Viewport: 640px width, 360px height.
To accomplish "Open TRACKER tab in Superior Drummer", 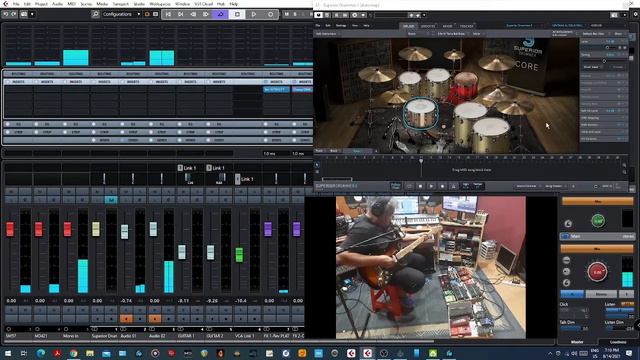I will [467, 26].
